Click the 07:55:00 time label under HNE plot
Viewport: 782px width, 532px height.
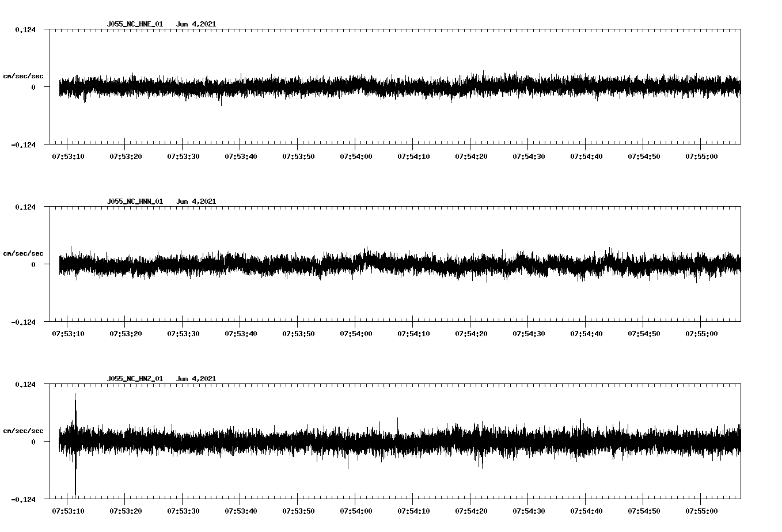(x=701, y=157)
